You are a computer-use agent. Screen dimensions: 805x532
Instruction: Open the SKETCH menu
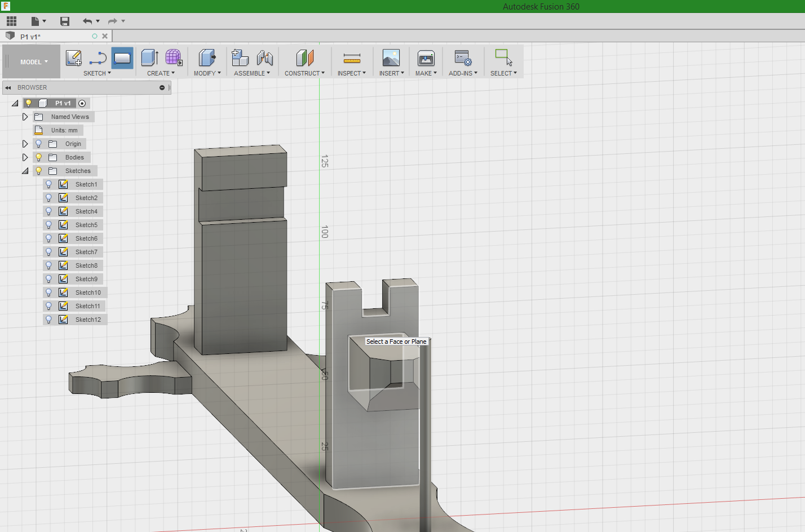[97, 73]
